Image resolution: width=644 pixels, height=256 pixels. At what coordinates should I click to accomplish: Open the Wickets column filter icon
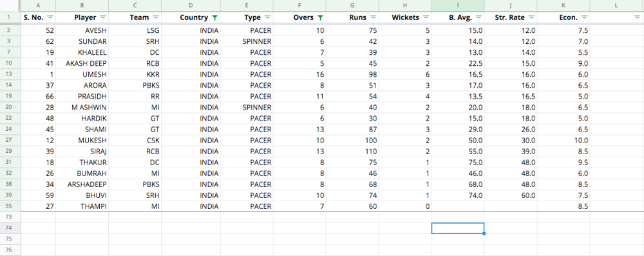point(426,17)
